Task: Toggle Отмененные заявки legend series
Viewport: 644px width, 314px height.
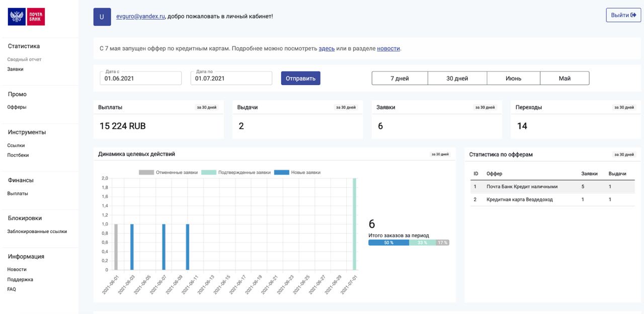Action: tap(169, 172)
